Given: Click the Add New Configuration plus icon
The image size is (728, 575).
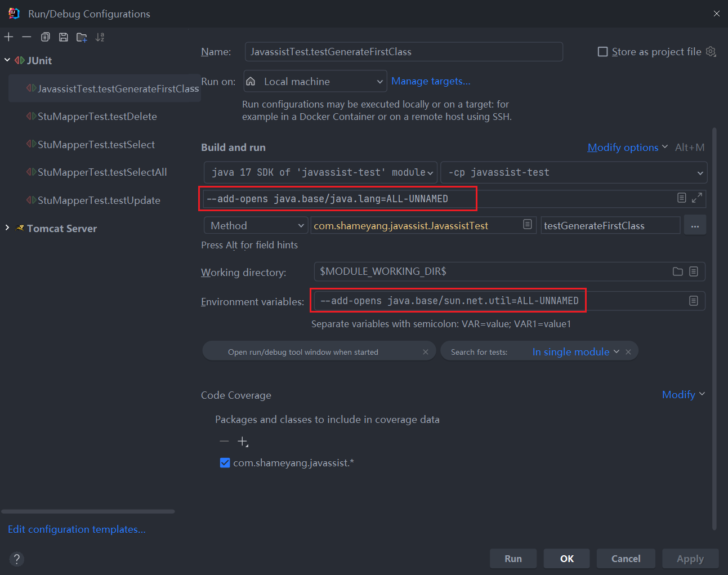Looking at the screenshot, I should tap(9, 37).
